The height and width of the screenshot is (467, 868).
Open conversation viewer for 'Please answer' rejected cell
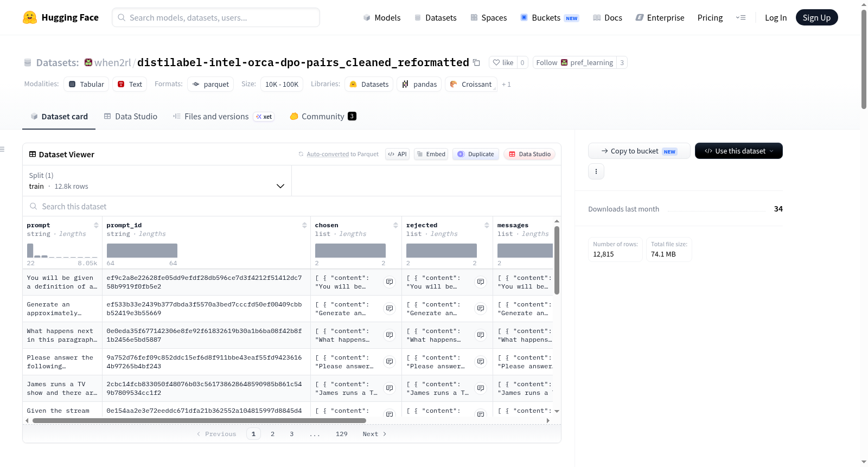click(x=481, y=362)
